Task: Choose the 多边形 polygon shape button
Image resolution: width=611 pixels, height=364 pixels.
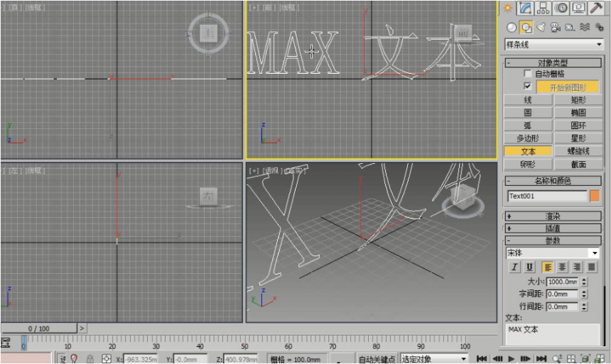Action: pyautogui.click(x=528, y=138)
